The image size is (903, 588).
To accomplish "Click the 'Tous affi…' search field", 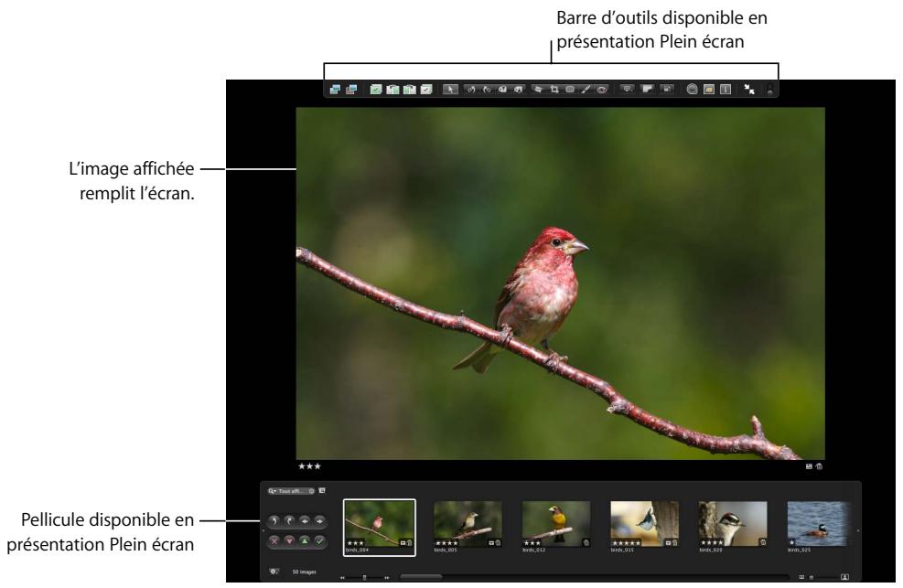I will [x=291, y=491].
